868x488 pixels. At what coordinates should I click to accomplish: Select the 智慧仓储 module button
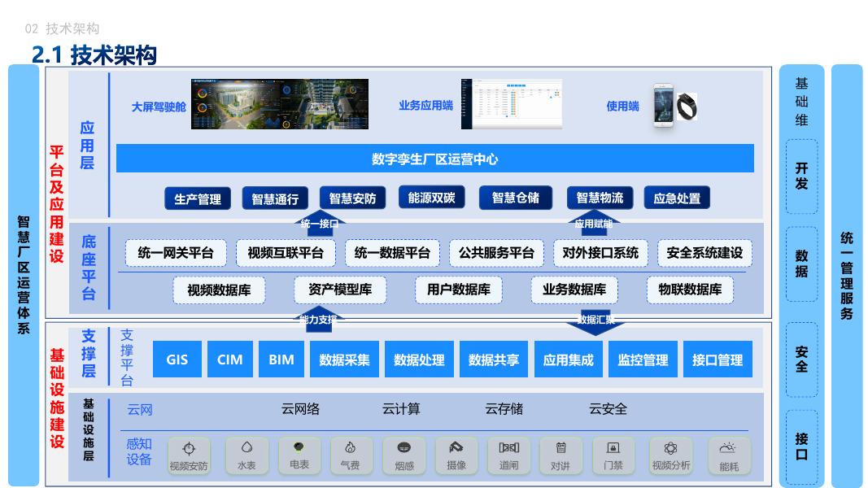pos(516,198)
